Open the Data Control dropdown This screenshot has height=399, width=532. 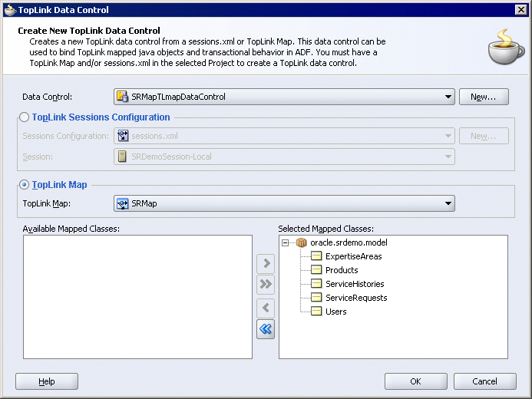(284, 97)
